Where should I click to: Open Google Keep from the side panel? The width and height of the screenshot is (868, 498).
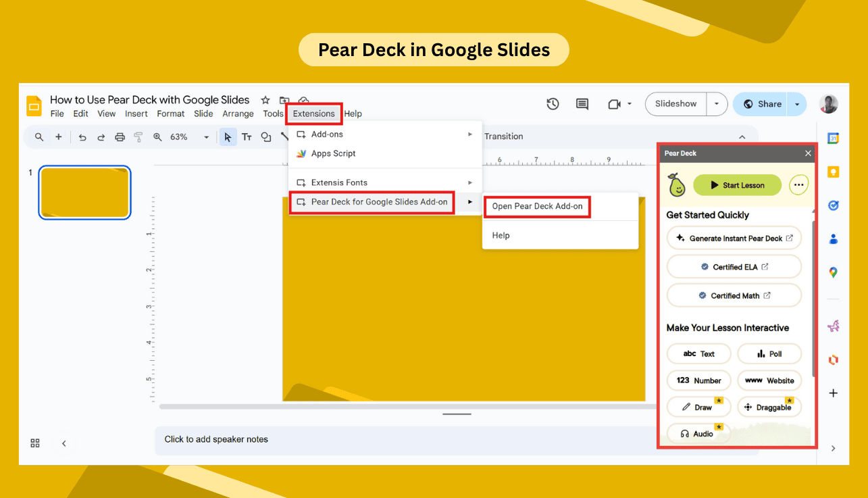click(x=833, y=172)
